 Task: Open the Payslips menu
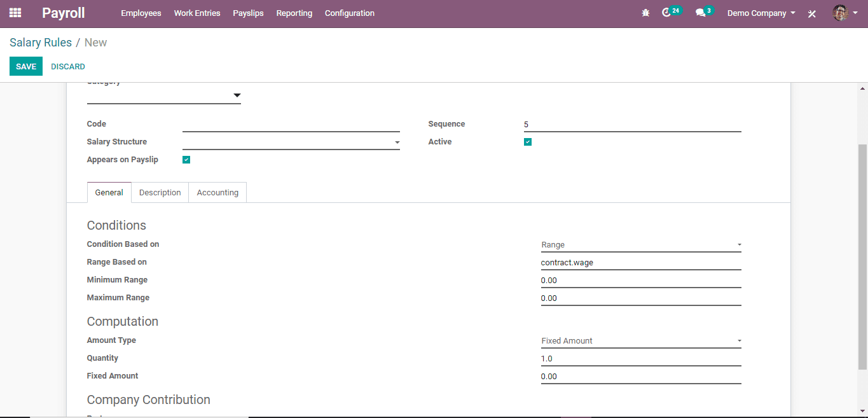click(248, 13)
